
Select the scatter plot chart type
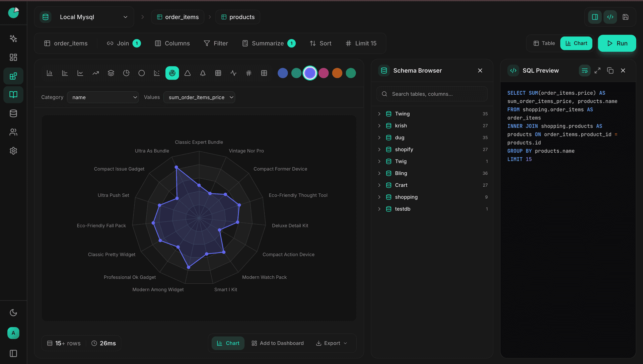156,73
